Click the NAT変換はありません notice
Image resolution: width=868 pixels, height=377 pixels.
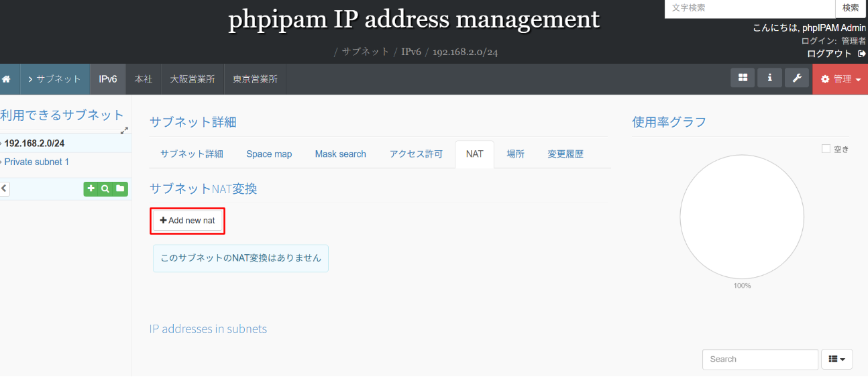[x=241, y=258]
